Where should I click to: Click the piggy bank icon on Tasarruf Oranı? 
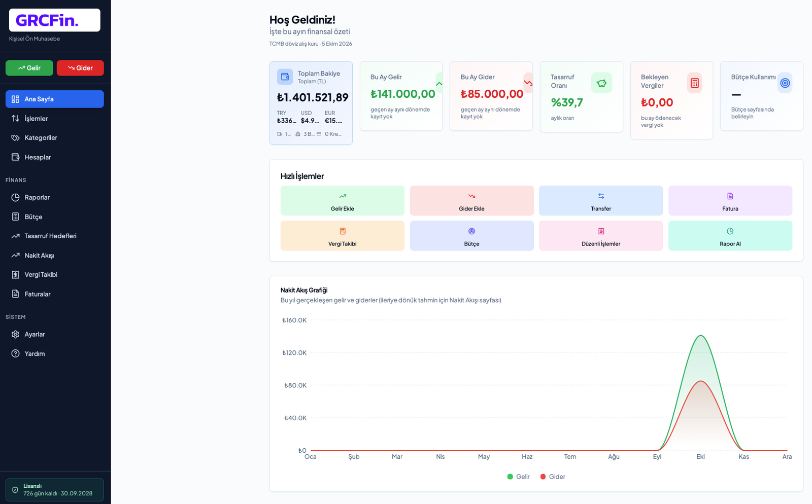click(x=601, y=83)
